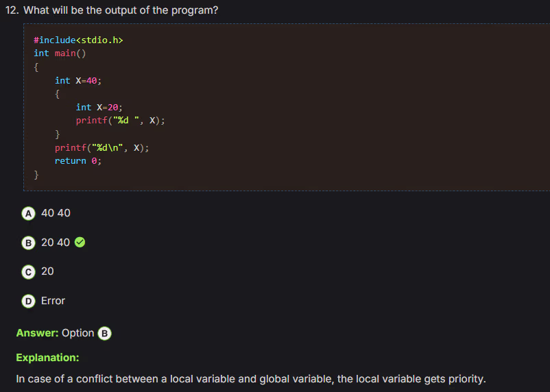The height and width of the screenshot is (392, 550).
Task: Select the option C circle badge
Action: tap(28, 271)
